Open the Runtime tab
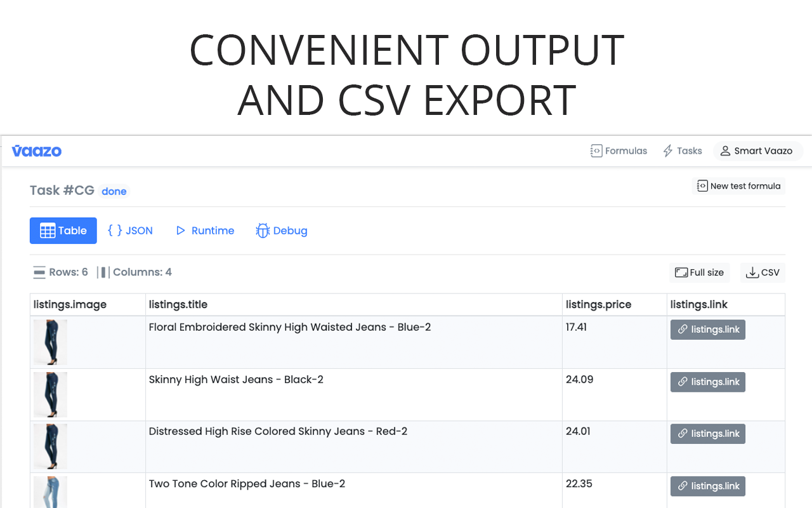This screenshot has width=812, height=508. 205,231
